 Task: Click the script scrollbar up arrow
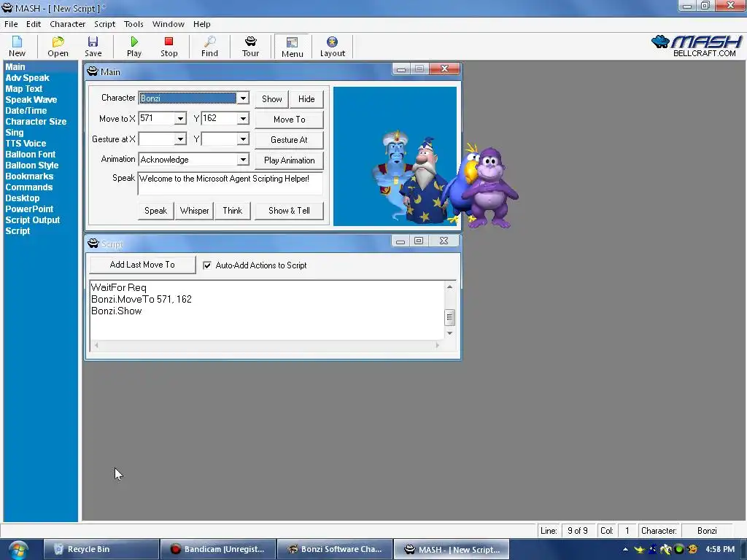point(449,287)
